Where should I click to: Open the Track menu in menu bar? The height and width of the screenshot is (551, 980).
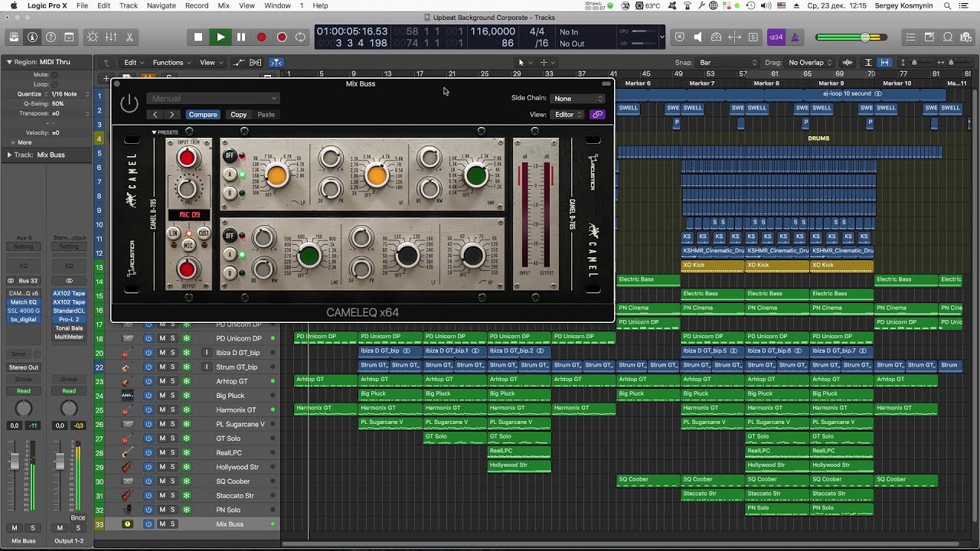click(129, 5)
